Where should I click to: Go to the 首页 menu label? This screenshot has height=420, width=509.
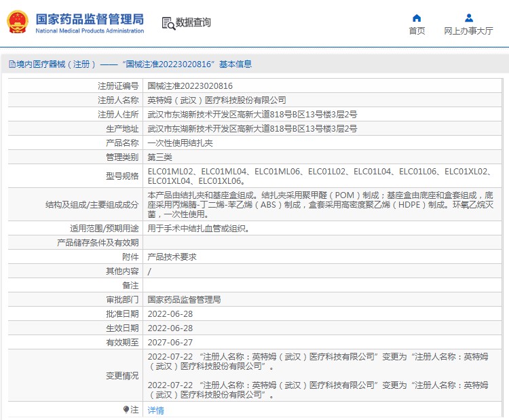[x=417, y=31]
